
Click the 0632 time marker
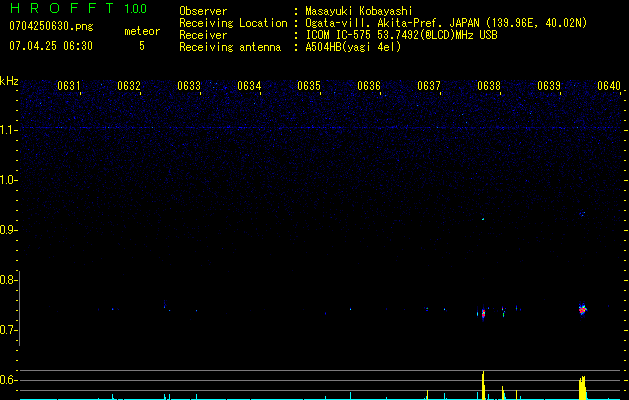[129, 86]
